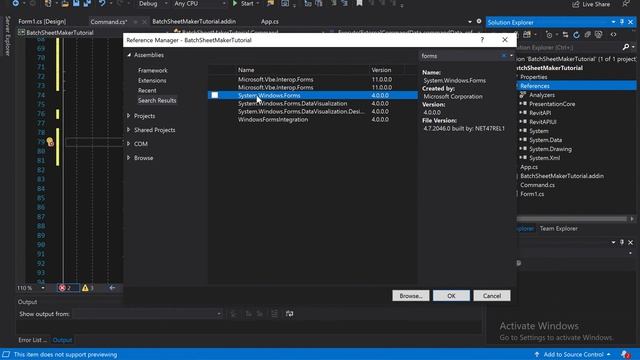Screen dimensions: 640x360
Task: Select Search Results under Assemblies
Action: pyautogui.click(x=157, y=100)
